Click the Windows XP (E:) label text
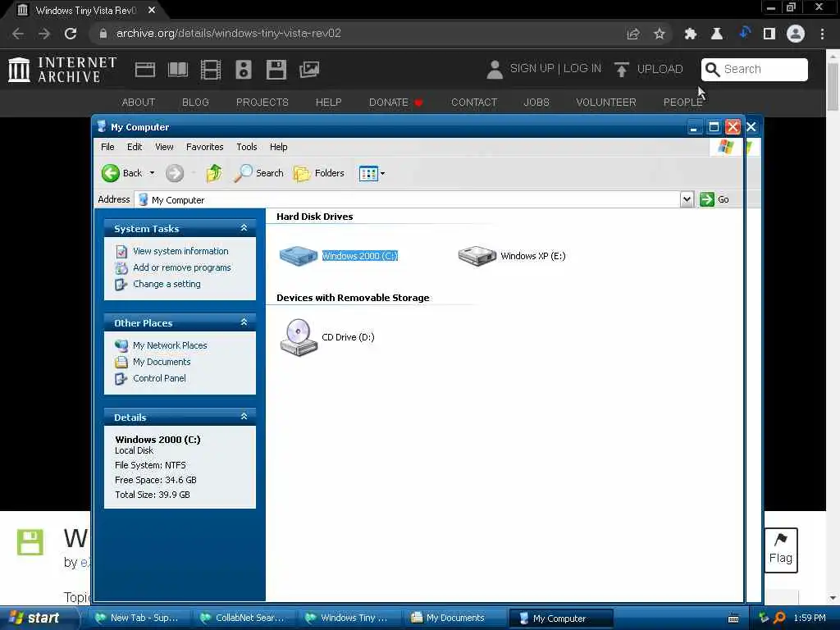840x630 pixels. 533,256
